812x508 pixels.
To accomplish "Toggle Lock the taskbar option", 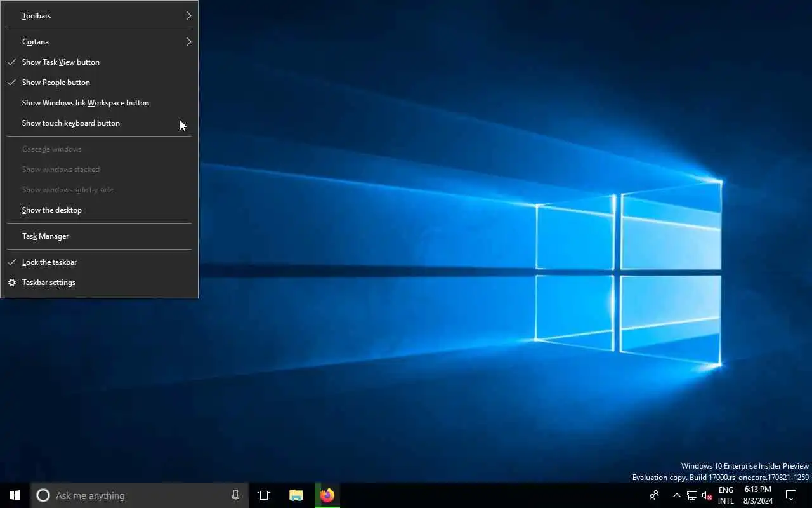I will click(x=99, y=262).
